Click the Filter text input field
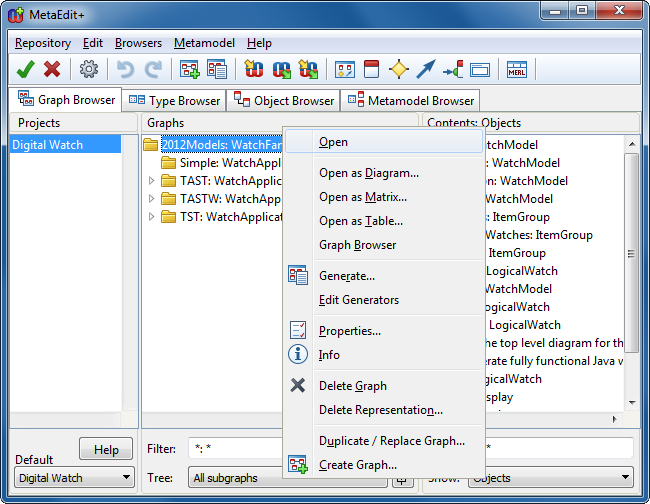 pyautogui.click(x=235, y=449)
